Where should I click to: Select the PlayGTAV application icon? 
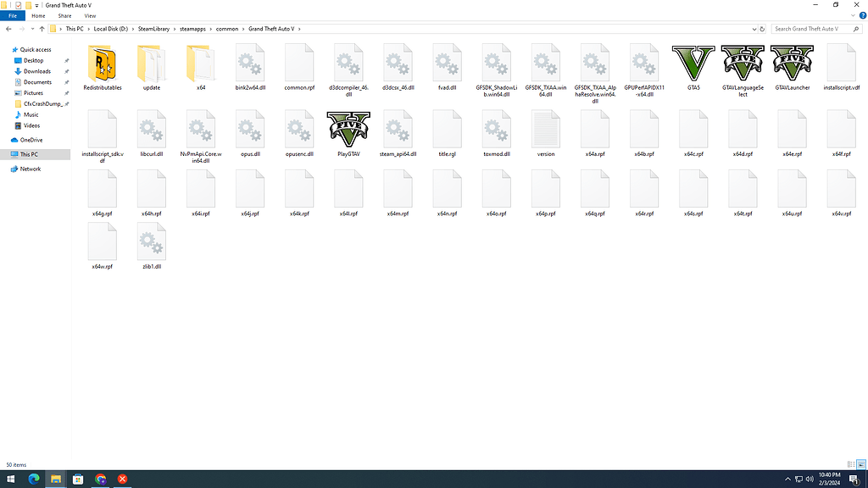(x=348, y=130)
